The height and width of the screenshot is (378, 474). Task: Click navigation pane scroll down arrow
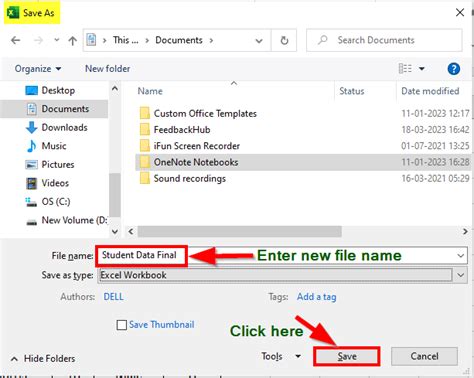click(115, 231)
